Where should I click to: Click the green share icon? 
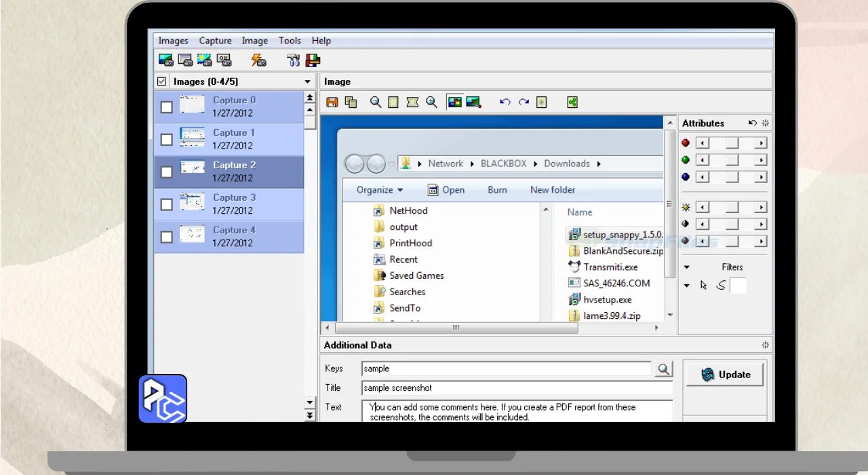pos(572,102)
